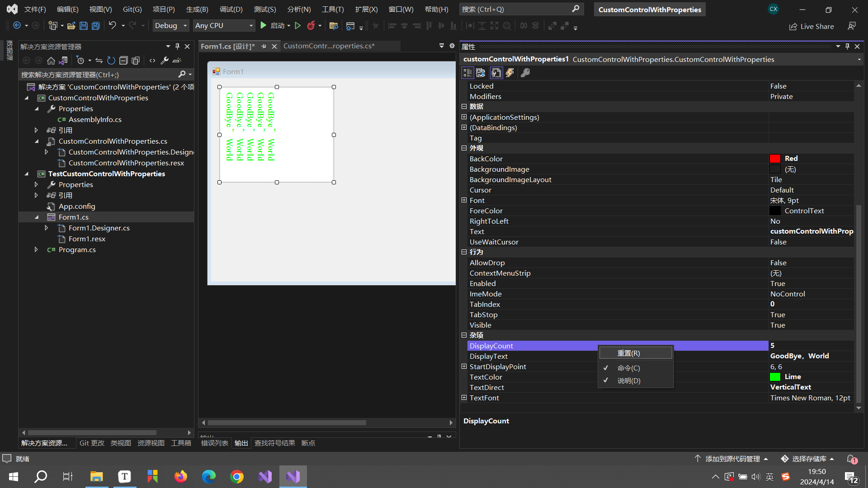This screenshot has height=488, width=868.
Task: Click the BackColor Red swatch
Action: (774, 159)
